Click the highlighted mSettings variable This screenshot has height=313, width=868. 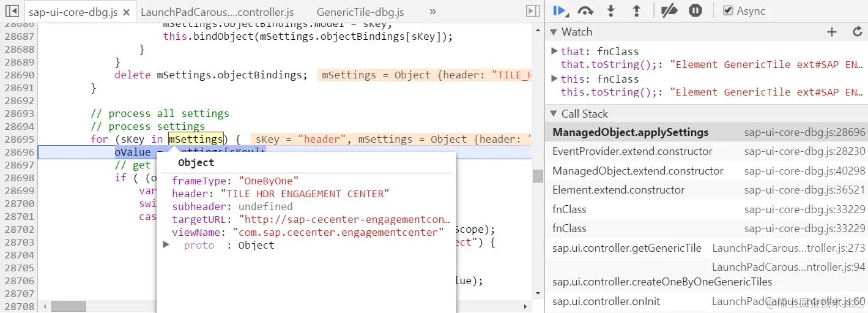(x=196, y=139)
